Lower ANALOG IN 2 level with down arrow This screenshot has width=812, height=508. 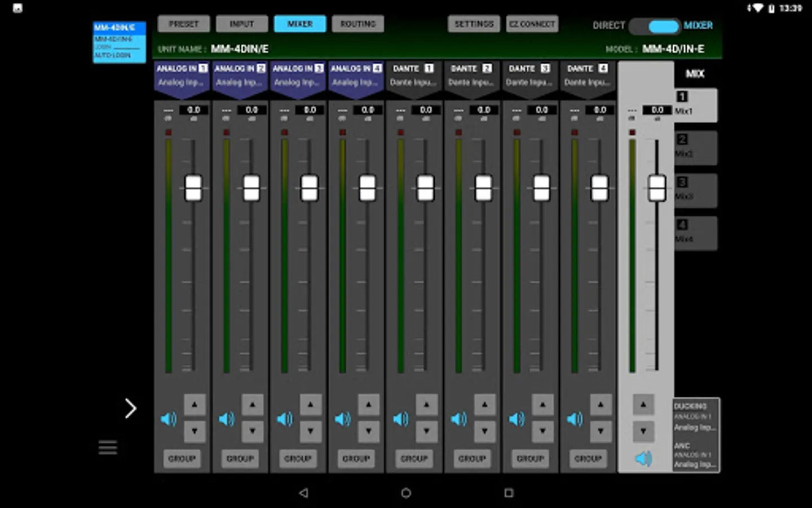[253, 431]
